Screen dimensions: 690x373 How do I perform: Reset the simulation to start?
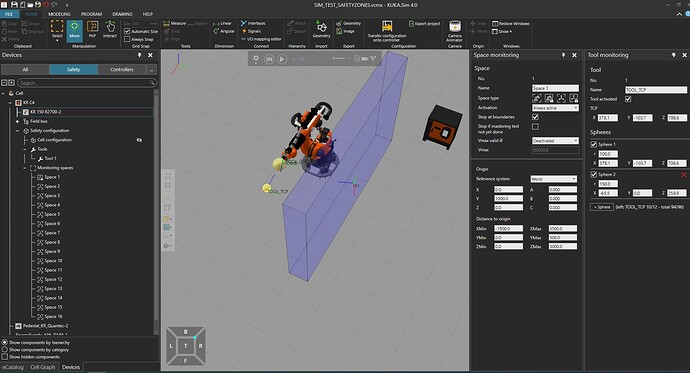(269, 59)
